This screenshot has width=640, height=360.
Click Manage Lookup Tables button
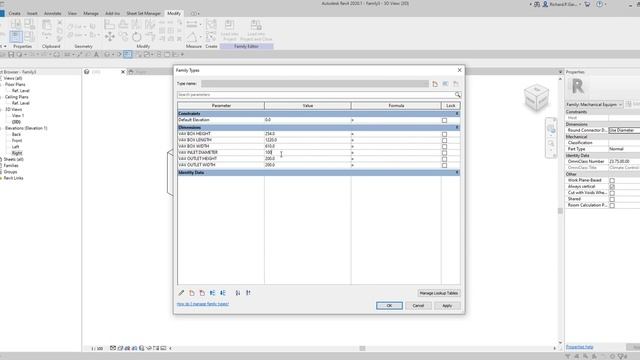439,293
